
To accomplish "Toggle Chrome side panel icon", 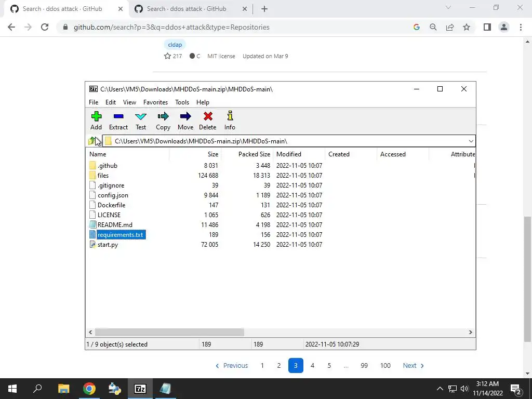I will [x=487, y=27].
